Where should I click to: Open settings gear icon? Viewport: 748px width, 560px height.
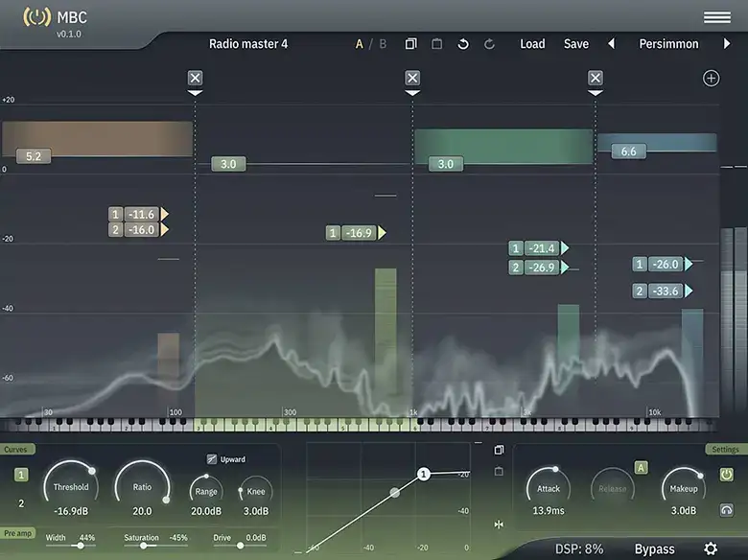tap(711, 548)
